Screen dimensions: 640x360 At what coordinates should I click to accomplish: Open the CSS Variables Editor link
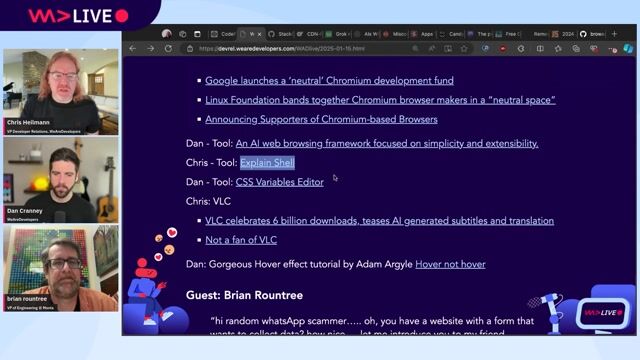click(280, 182)
